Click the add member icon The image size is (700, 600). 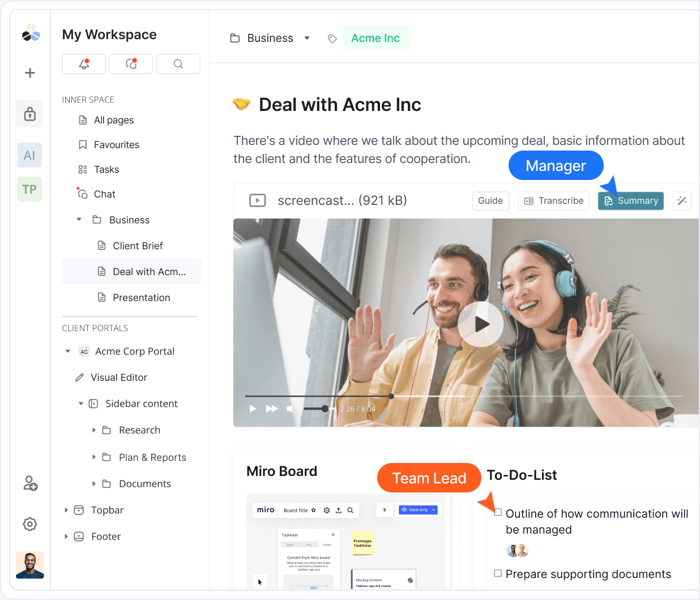click(30, 483)
